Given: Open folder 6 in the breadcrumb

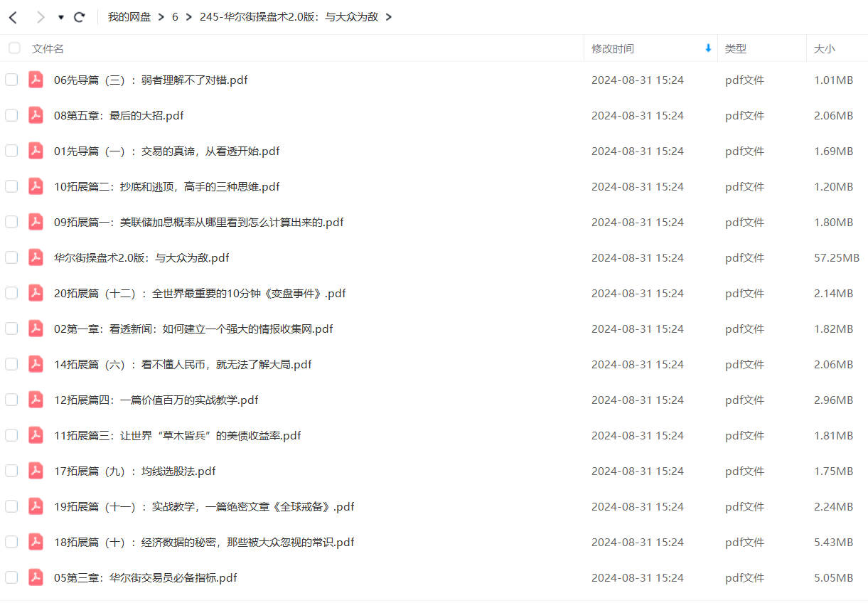Looking at the screenshot, I should tap(175, 17).
